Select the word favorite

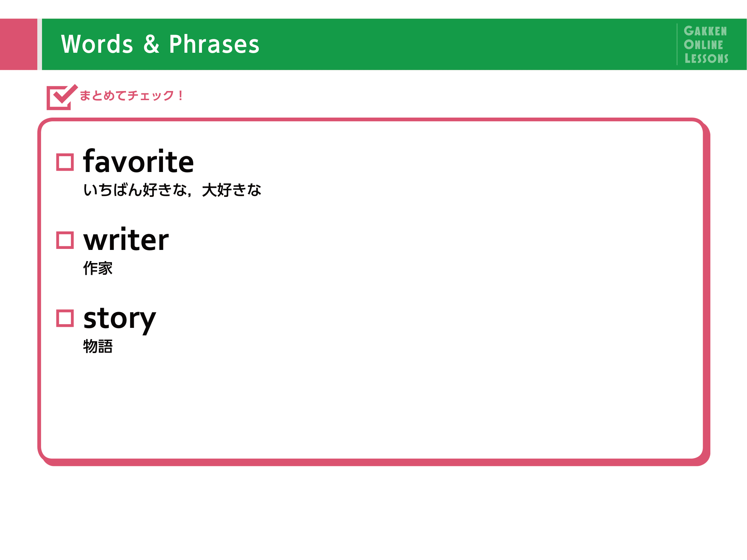point(138,161)
